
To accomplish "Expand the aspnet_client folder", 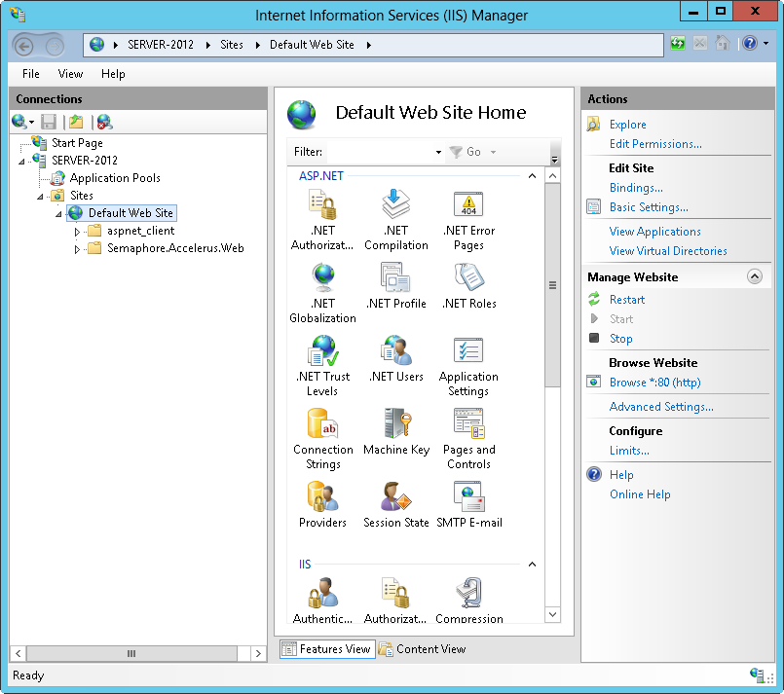I will coord(77,232).
